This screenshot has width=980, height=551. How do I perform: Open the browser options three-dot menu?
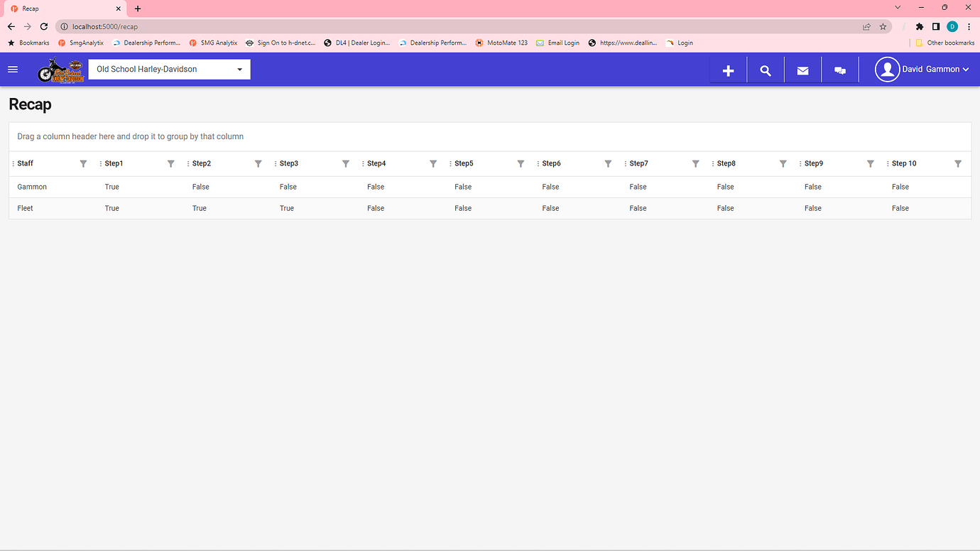969,26
